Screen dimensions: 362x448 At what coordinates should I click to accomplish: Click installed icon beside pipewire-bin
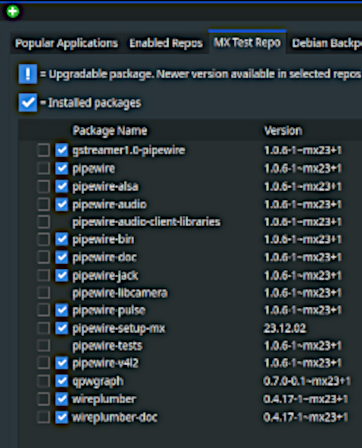[x=62, y=239]
